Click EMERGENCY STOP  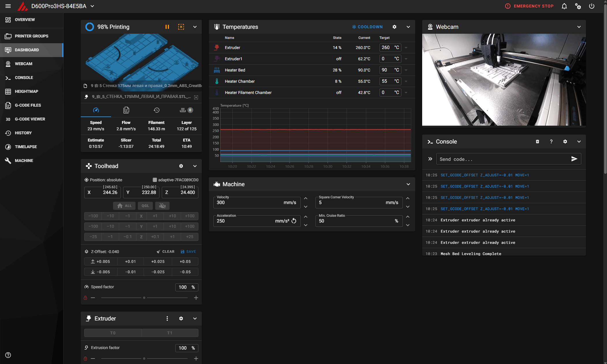(529, 6)
